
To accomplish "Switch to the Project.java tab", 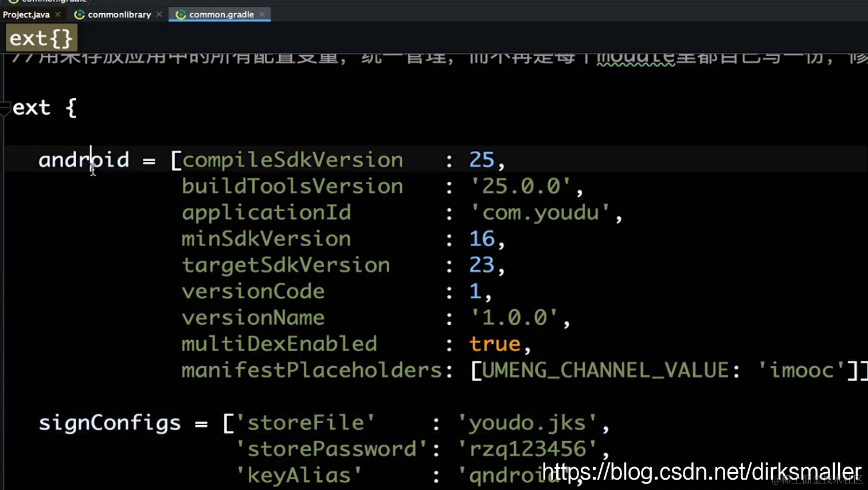I will [26, 14].
